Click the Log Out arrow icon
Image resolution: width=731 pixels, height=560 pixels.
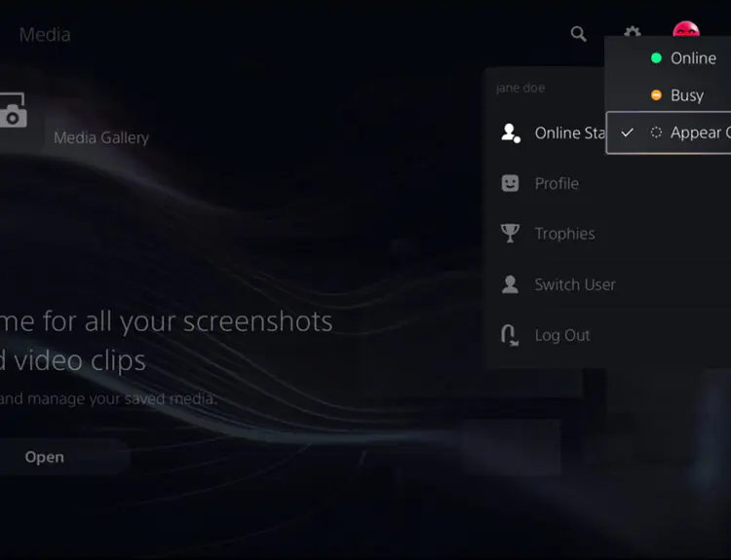(510, 335)
